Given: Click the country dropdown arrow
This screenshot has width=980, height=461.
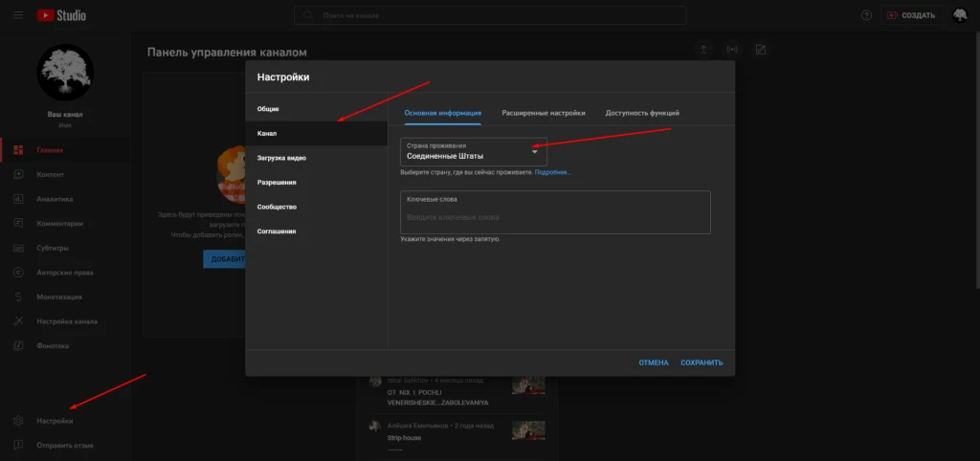Looking at the screenshot, I should (534, 151).
